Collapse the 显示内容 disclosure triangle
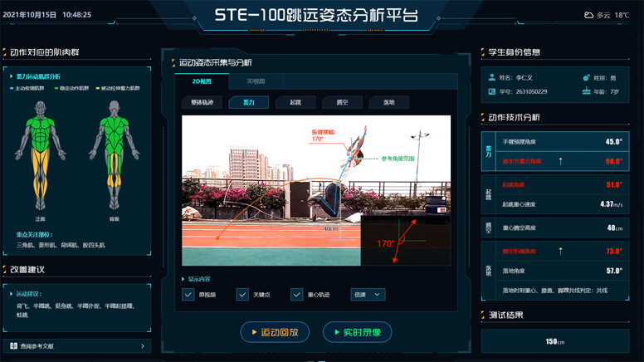 click(x=183, y=279)
